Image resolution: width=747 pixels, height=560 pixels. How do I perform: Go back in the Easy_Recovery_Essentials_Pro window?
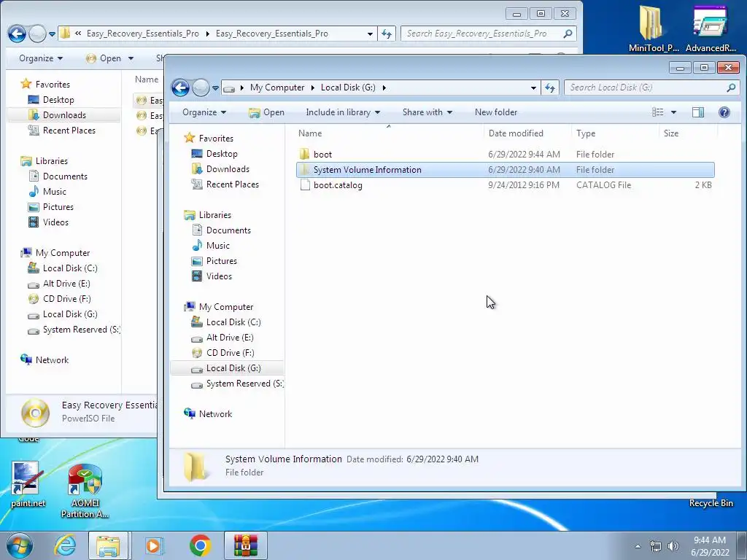[x=18, y=34]
